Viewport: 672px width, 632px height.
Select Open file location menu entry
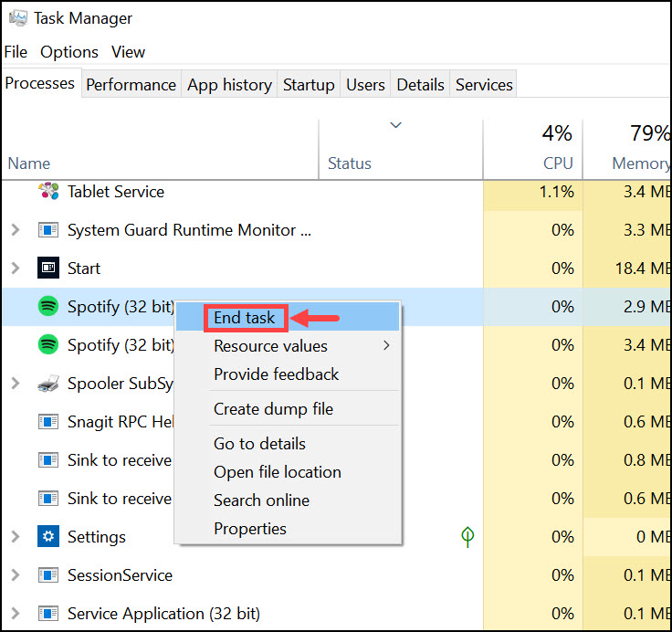(x=278, y=472)
